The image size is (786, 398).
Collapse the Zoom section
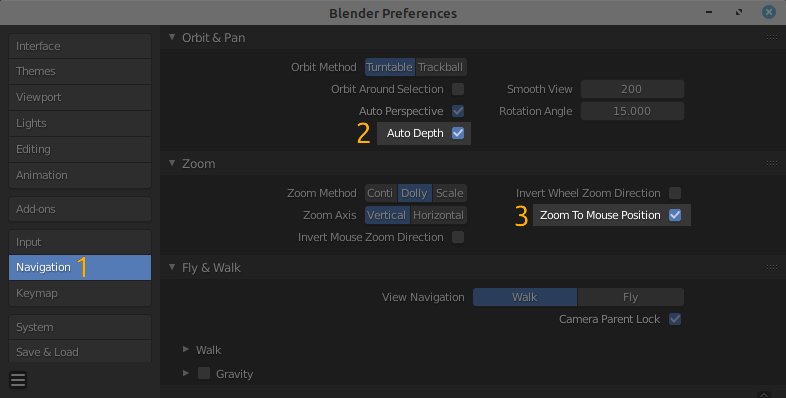[x=172, y=163]
